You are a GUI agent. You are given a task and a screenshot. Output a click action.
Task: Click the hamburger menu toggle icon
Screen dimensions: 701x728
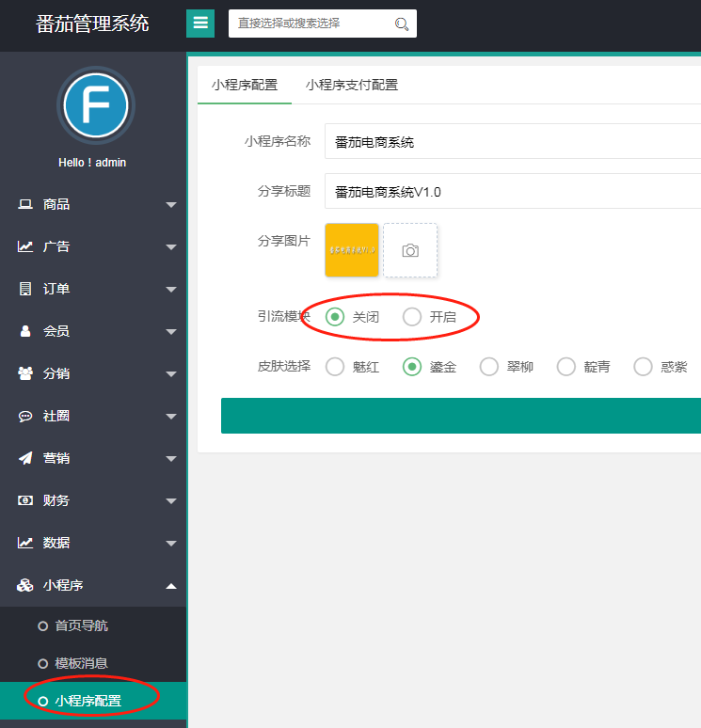click(200, 24)
